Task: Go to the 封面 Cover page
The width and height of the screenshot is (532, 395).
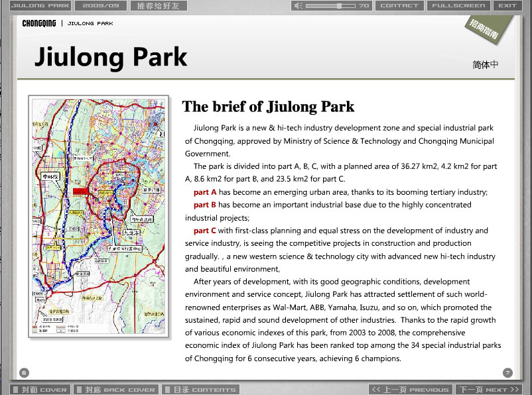Action: tap(39, 390)
